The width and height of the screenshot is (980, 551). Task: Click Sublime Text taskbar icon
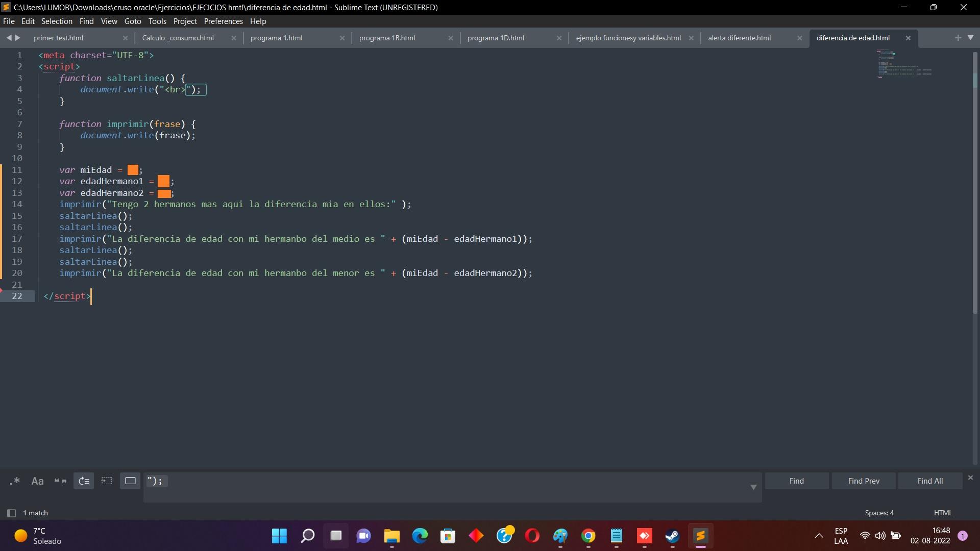pos(700,536)
